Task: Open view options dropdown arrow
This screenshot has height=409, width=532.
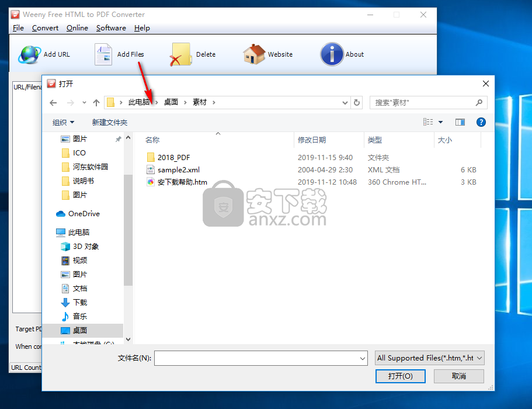Action: 440,122
